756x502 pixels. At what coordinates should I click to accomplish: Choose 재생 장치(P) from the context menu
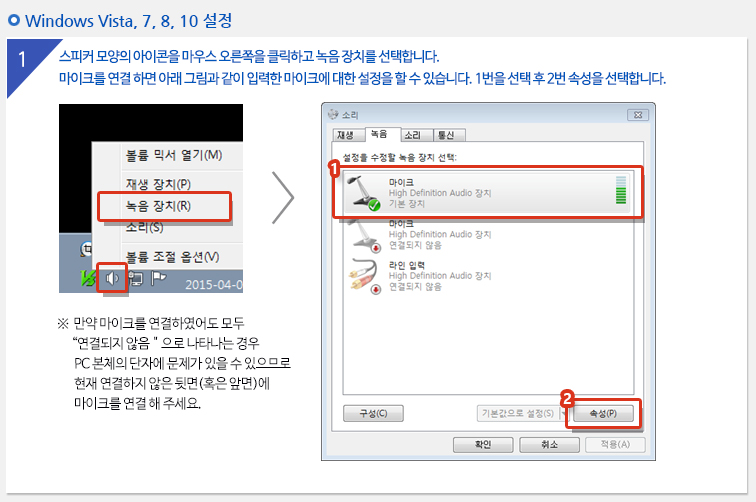pyautogui.click(x=159, y=184)
